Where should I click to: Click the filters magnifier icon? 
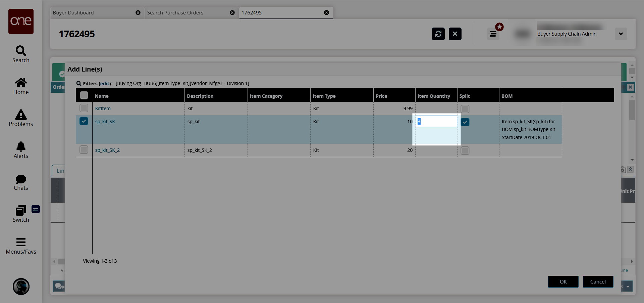[x=79, y=83]
